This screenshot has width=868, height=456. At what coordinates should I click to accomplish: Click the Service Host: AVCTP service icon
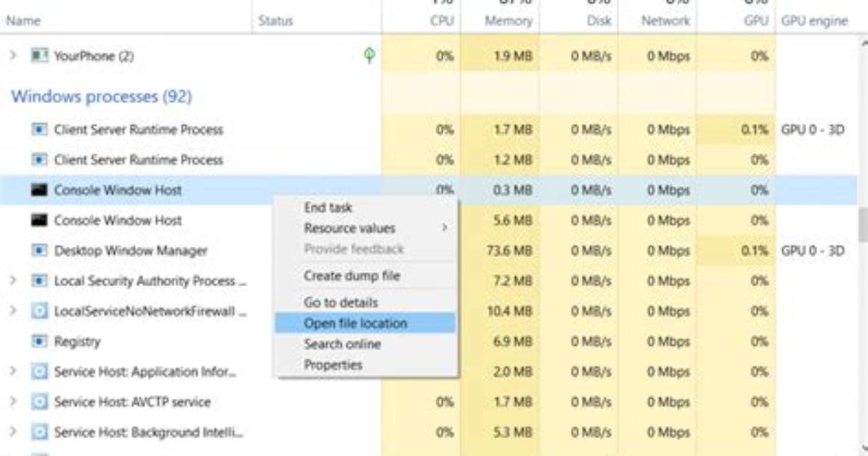pos(39,402)
